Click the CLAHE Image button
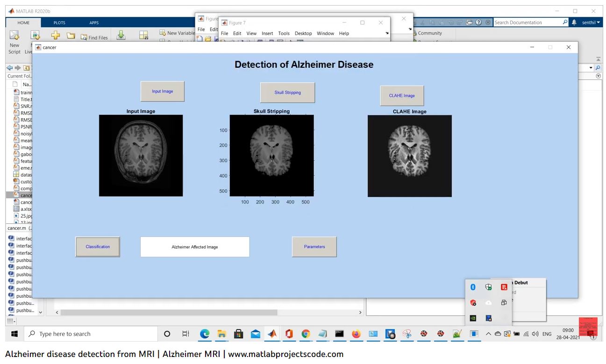606x364 pixels. click(402, 95)
